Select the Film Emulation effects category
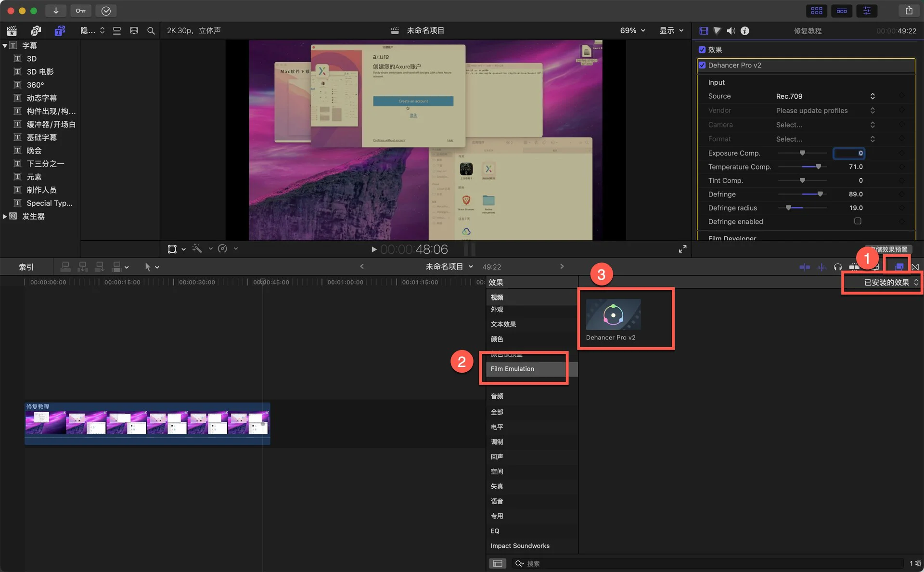This screenshot has width=924, height=572. (x=513, y=369)
